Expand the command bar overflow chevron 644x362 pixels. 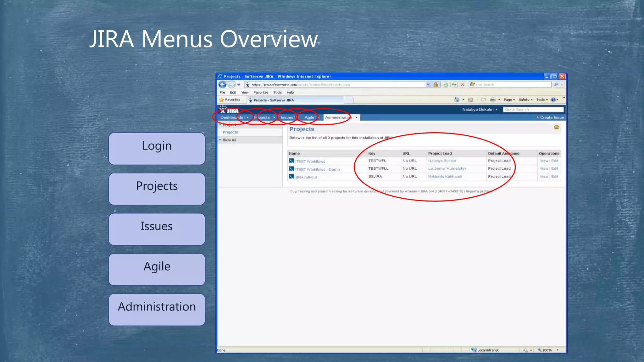563,98
